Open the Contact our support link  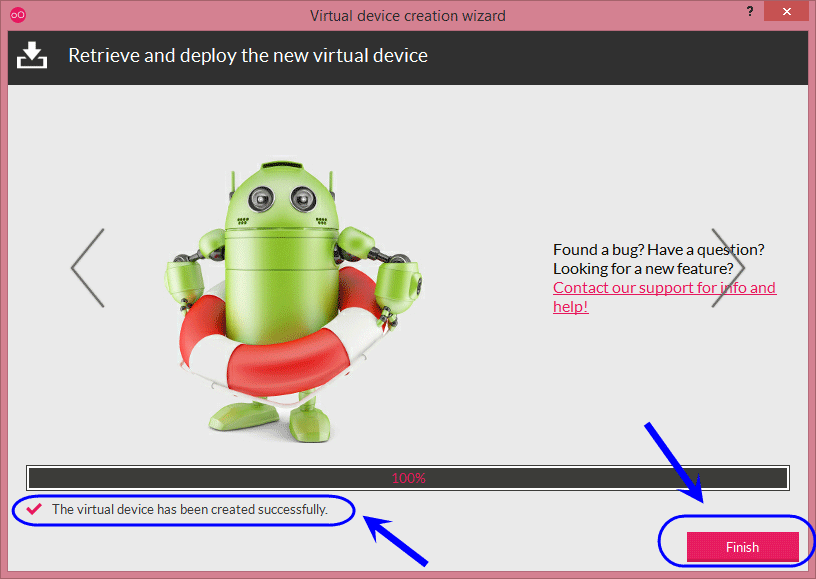click(x=665, y=288)
